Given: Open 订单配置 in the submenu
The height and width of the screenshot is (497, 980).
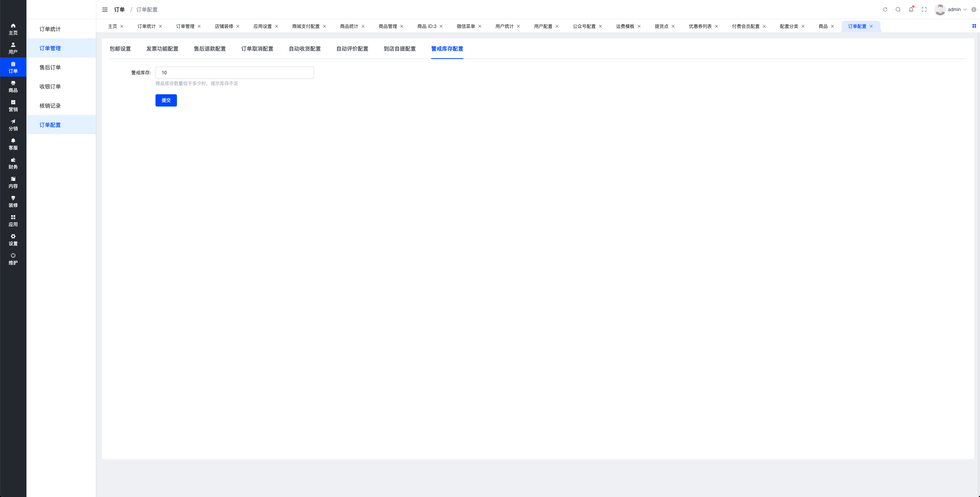Looking at the screenshot, I should pyautogui.click(x=61, y=125).
